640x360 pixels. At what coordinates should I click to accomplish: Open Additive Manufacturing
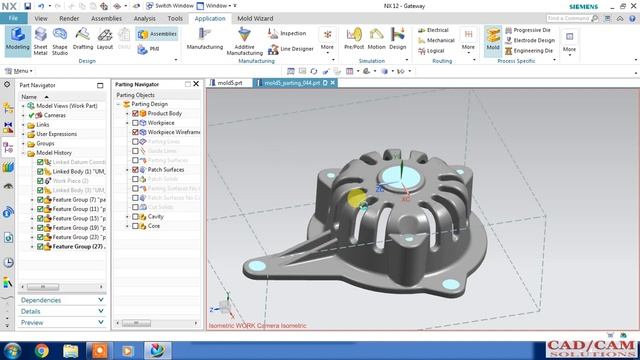tap(244, 41)
